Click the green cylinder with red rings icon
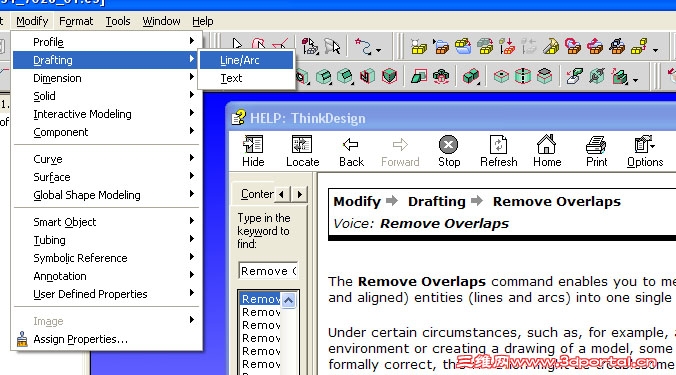 click(523, 77)
